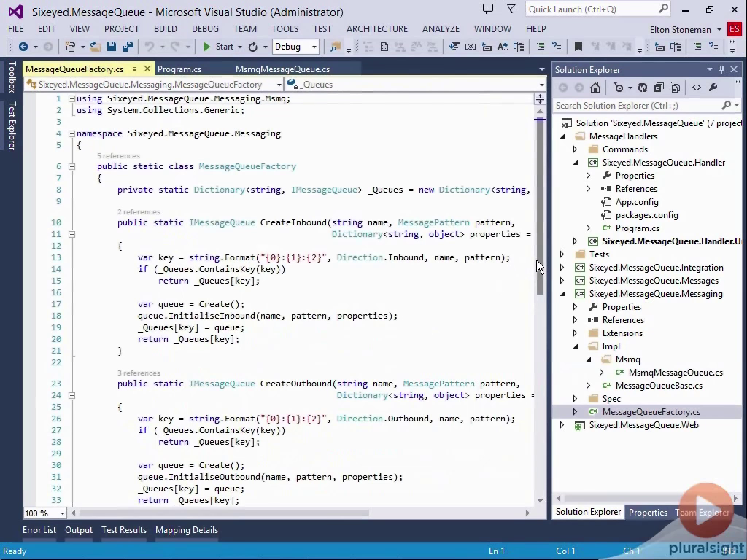The image size is (747, 560).
Task: Click the '2 references' CodeLens link
Action: [x=139, y=212]
